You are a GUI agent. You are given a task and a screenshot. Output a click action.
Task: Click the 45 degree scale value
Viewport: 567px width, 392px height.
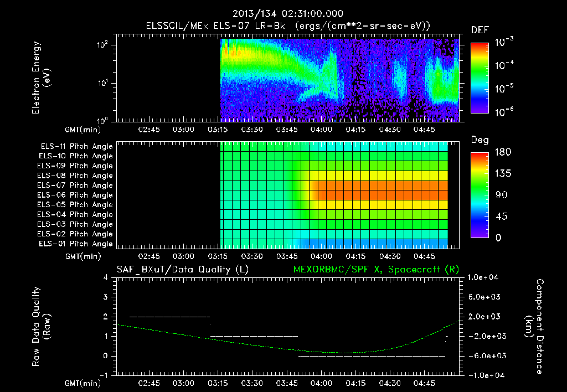tap(502, 216)
